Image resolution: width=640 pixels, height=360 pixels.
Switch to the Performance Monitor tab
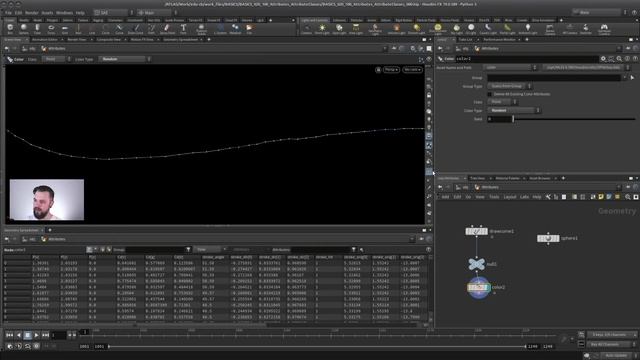499,40
